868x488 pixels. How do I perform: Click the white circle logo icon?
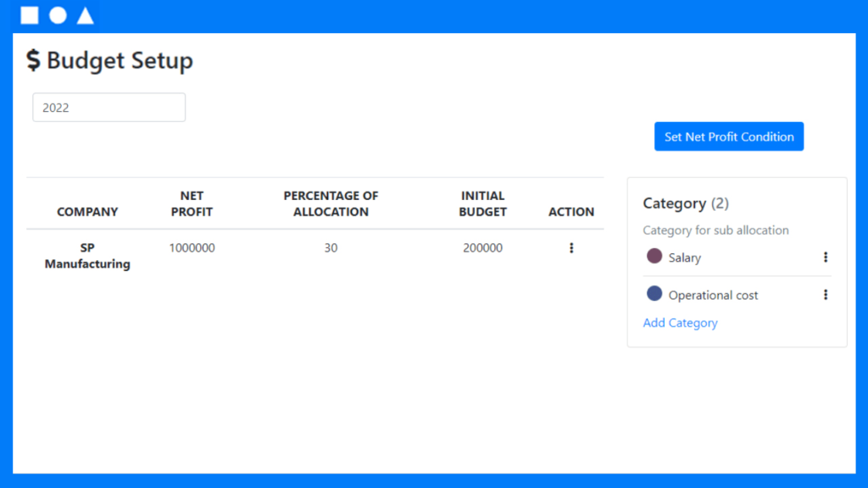pyautogui.click(x=58, y=15)
